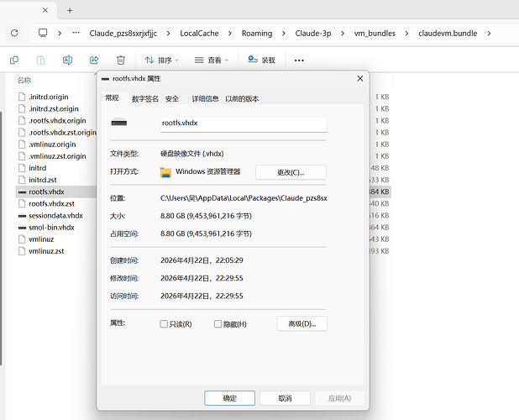Click the Windows 资源管理器 folder icon
The image size is (519, 420).
[165, 172]
